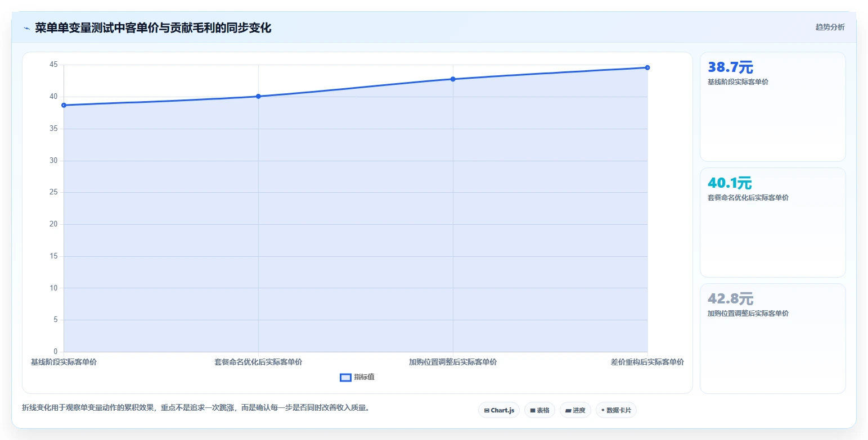Click the 套餐命名优化后 data point on line

[258, 96]
